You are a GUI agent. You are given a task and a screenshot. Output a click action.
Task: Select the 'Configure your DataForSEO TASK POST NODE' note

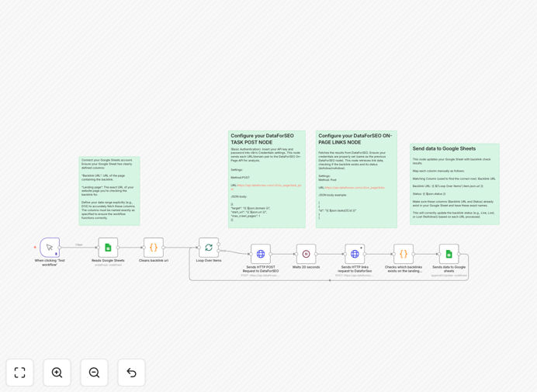click(x=267, y=179)
